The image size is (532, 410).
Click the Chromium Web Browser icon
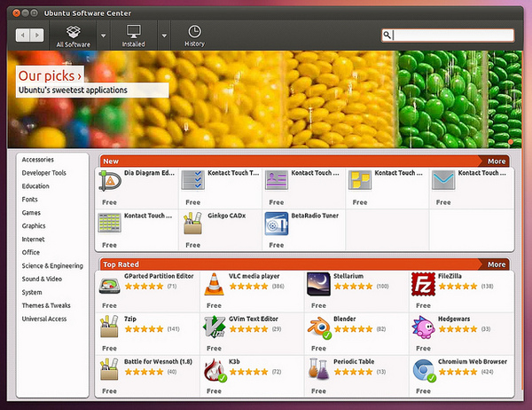pos(424,371)
